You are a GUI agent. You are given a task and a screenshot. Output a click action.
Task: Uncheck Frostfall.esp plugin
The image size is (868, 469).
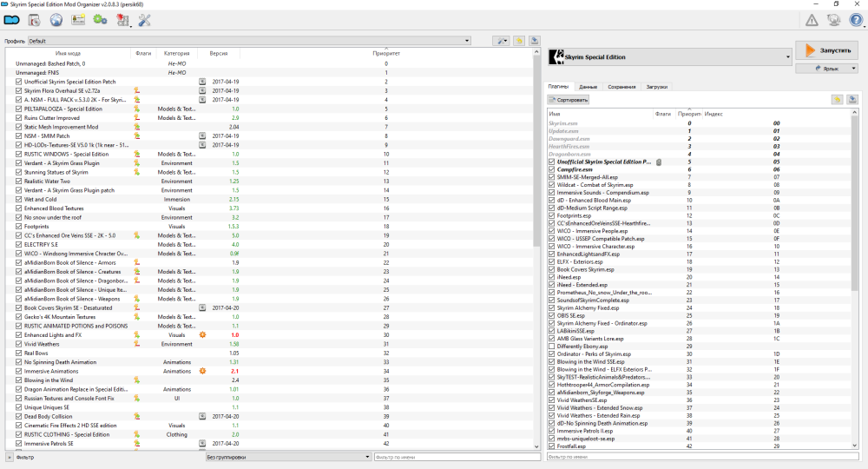pyautogui.click(x=551, y=446)
